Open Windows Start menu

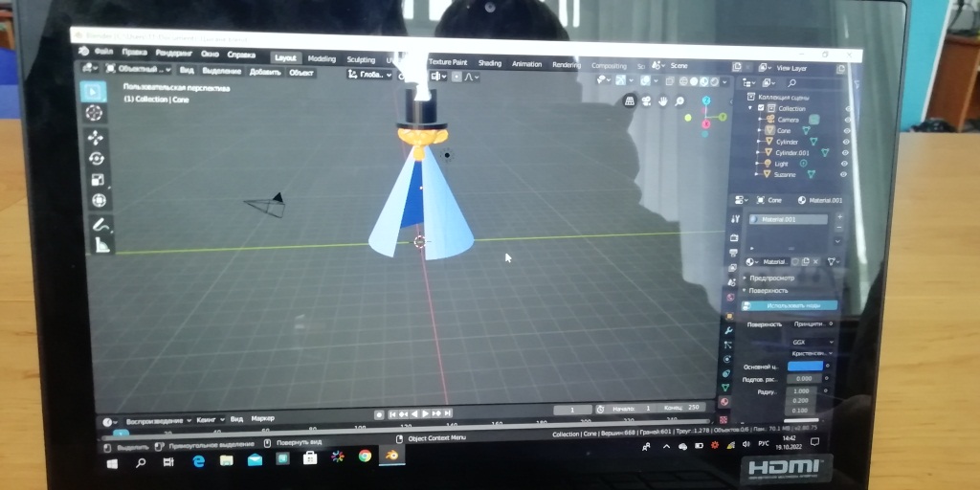(x=113, y=463)
